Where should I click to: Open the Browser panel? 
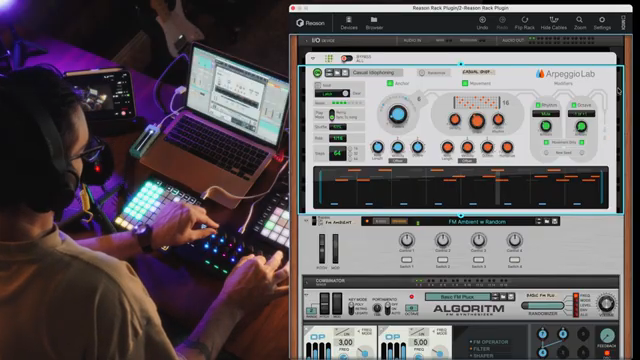[374, 23]
